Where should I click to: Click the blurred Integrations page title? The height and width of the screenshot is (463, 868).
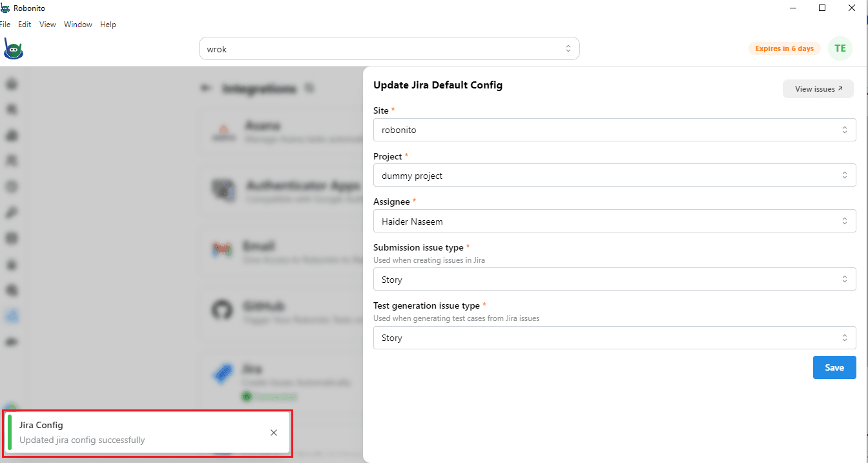tap(259, 88)
